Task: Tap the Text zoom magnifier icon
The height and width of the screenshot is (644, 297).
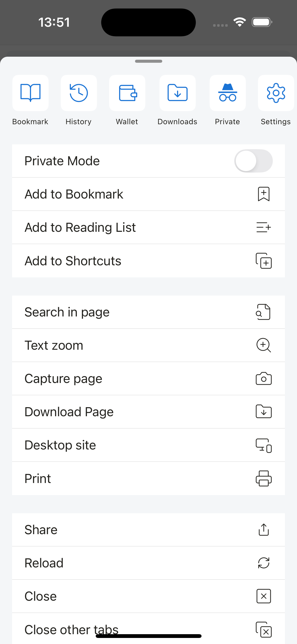Action: pyautogui.click(x=263, y=345)
